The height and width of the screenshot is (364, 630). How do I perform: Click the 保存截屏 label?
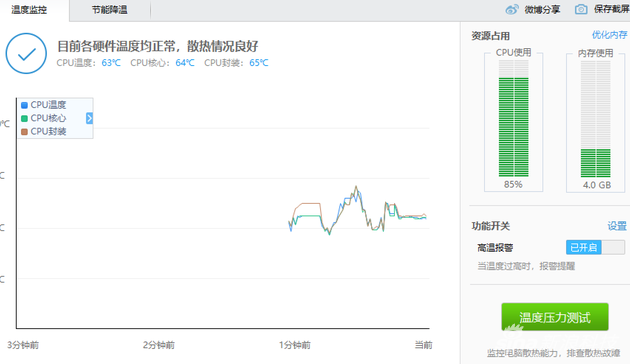pos(612,9)
